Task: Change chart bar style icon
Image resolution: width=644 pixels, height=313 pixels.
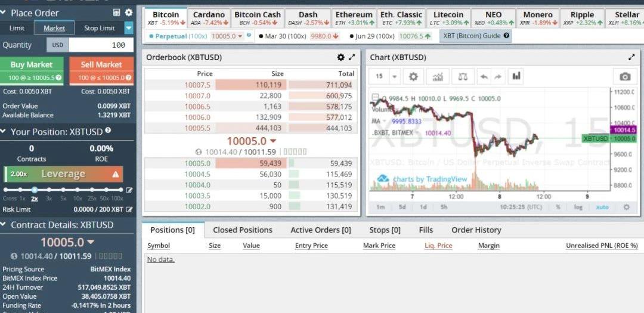Action: tap(516, 76)
